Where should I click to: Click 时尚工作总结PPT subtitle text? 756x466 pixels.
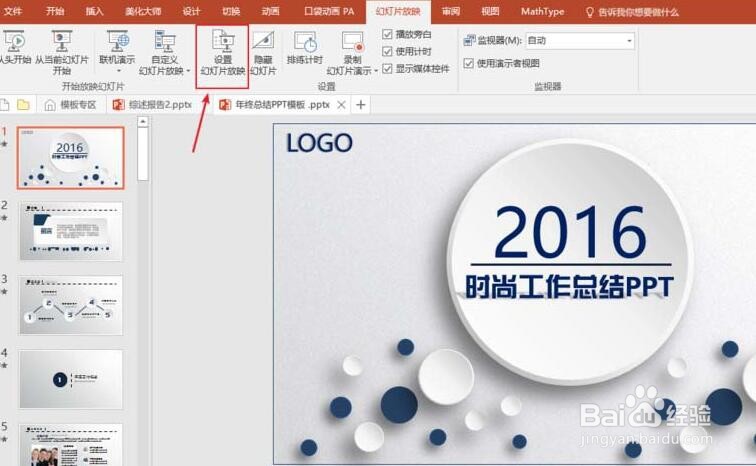point(569,287)
